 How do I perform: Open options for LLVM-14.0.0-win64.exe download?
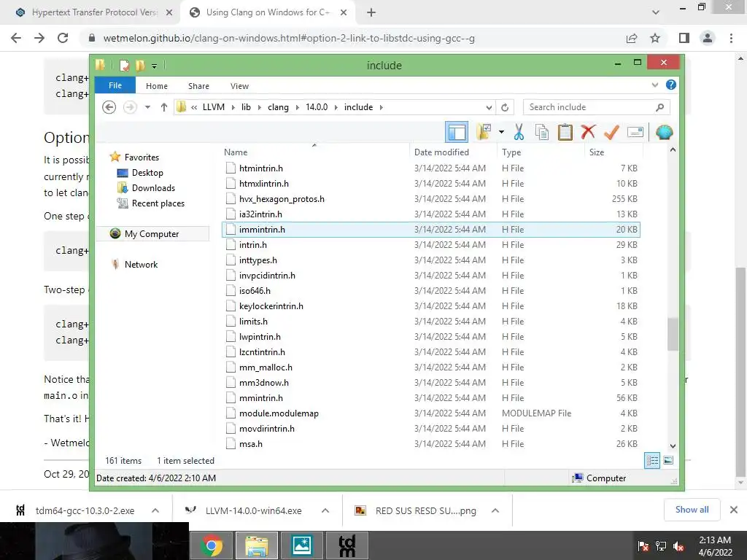pos(325,510)
